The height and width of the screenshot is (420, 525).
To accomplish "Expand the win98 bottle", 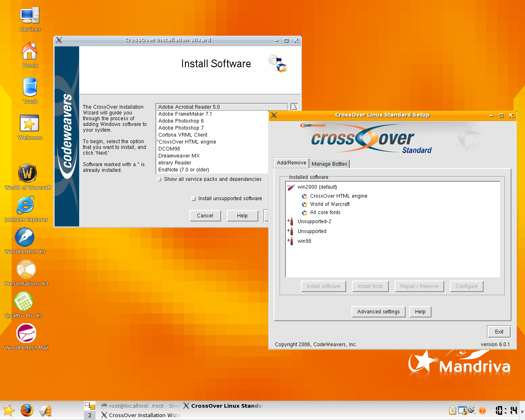I will point(288,240).
